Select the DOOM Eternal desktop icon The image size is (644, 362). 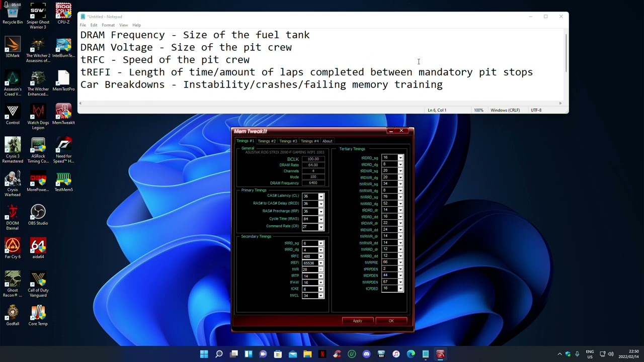[x=13, y=217]
